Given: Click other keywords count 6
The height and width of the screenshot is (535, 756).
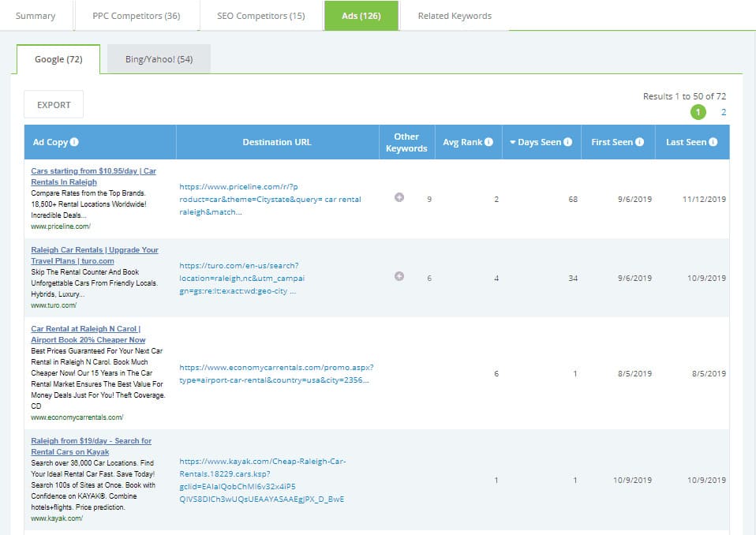Looking at the screenshot, I should [x=429, y=278].
